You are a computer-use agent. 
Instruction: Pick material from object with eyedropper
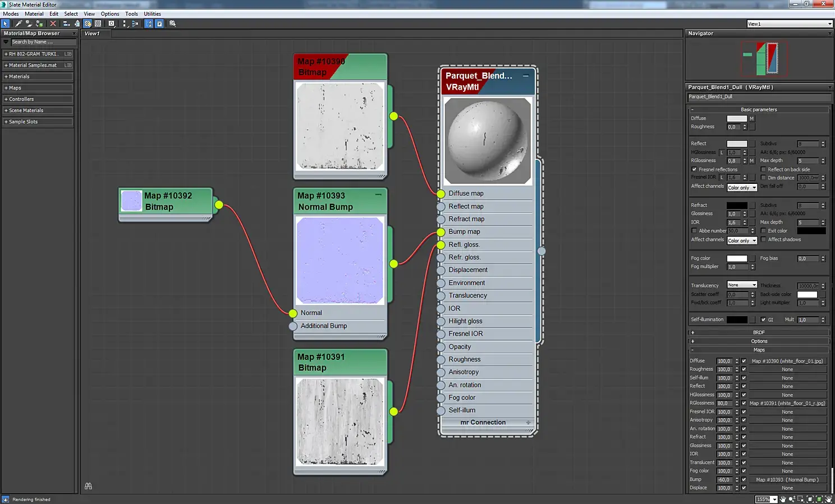tap(19, 24)
